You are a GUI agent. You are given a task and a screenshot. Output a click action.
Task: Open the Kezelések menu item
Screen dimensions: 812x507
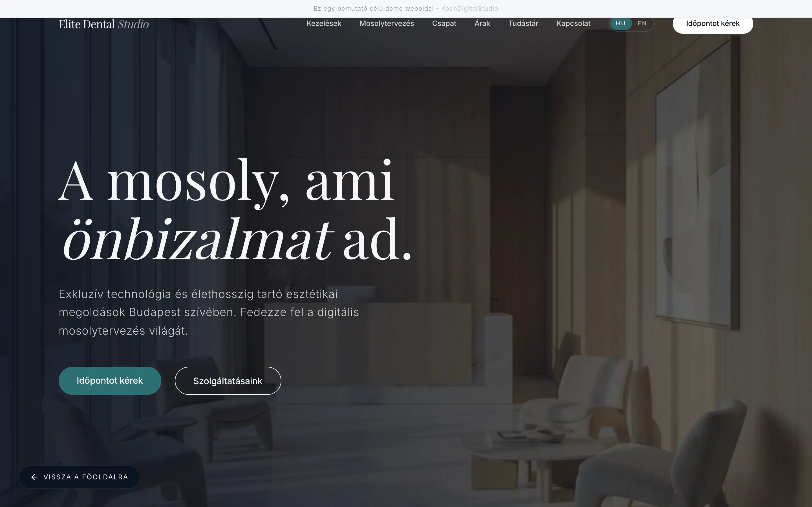point(323,23)
